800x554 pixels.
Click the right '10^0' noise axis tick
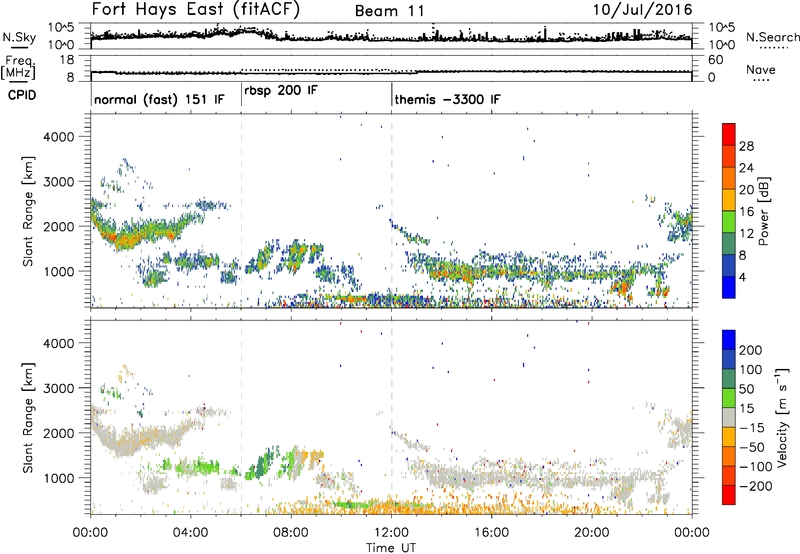click(x=721, y=44)
